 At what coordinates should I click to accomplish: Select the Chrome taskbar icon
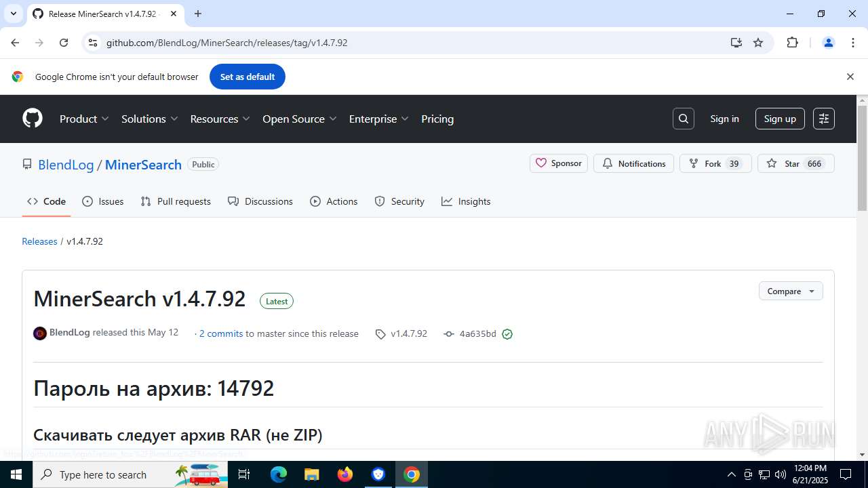[x=412, y=474]
